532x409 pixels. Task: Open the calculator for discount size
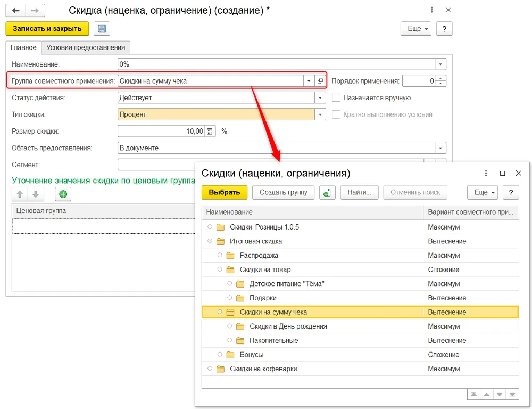pos(210,131)
